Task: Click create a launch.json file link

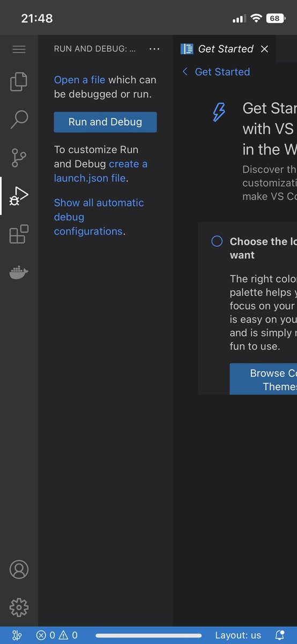Action: (101, 171)
